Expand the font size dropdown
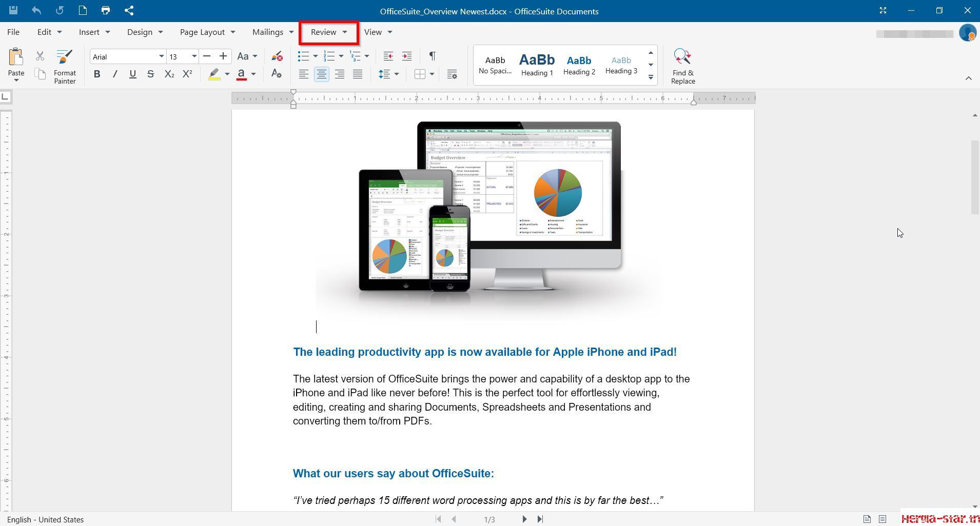 coord(194,56)
